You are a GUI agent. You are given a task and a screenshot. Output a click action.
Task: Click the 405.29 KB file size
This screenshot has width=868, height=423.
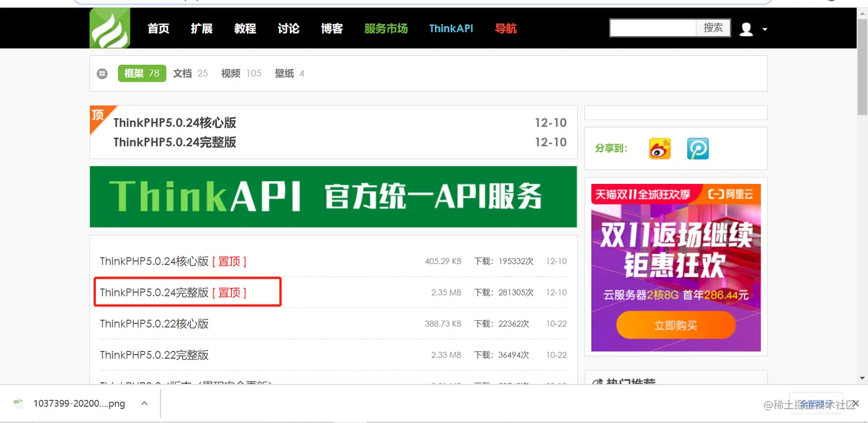(443, 262)
